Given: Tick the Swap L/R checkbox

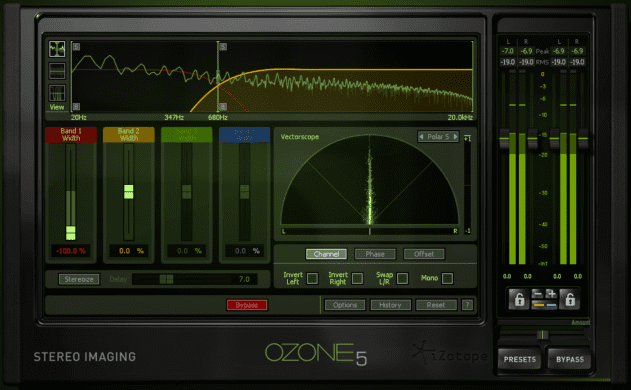Looking at the screenshot, I should (402, 278).
